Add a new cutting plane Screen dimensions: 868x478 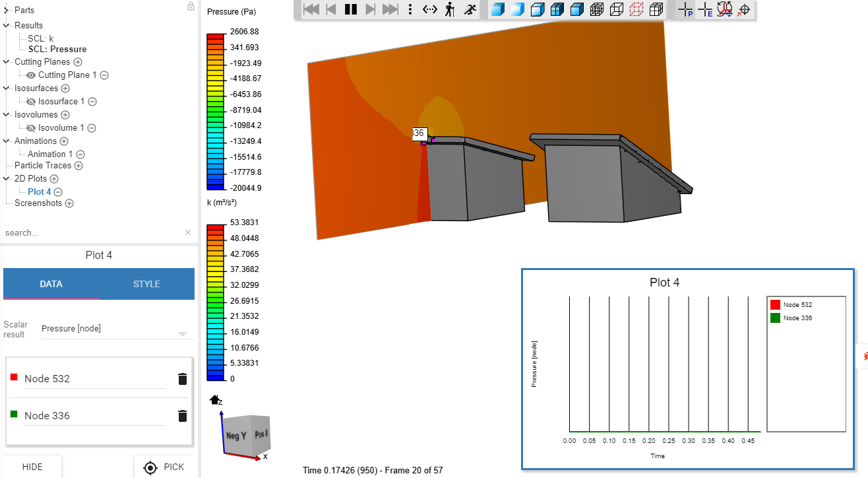[x=78, y=62]
